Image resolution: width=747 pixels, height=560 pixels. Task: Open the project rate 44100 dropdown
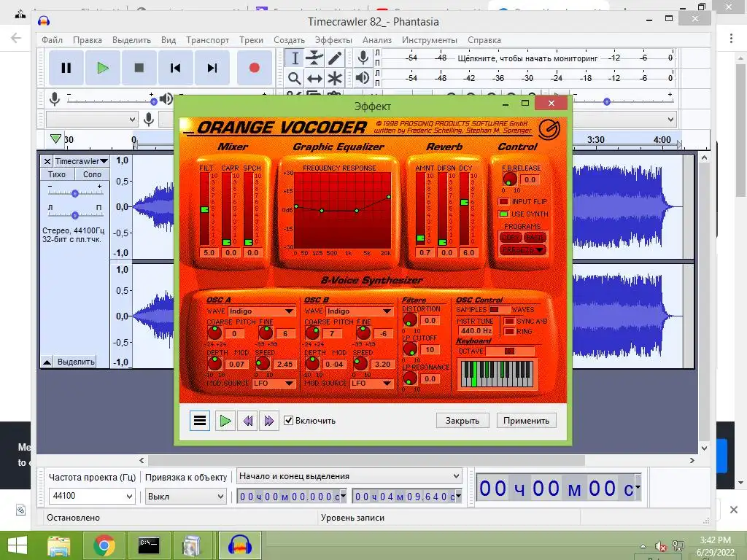click(92, 496)
